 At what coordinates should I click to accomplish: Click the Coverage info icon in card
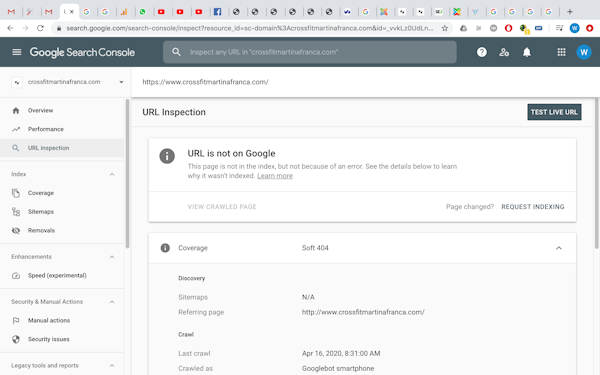tap(165, 248)
